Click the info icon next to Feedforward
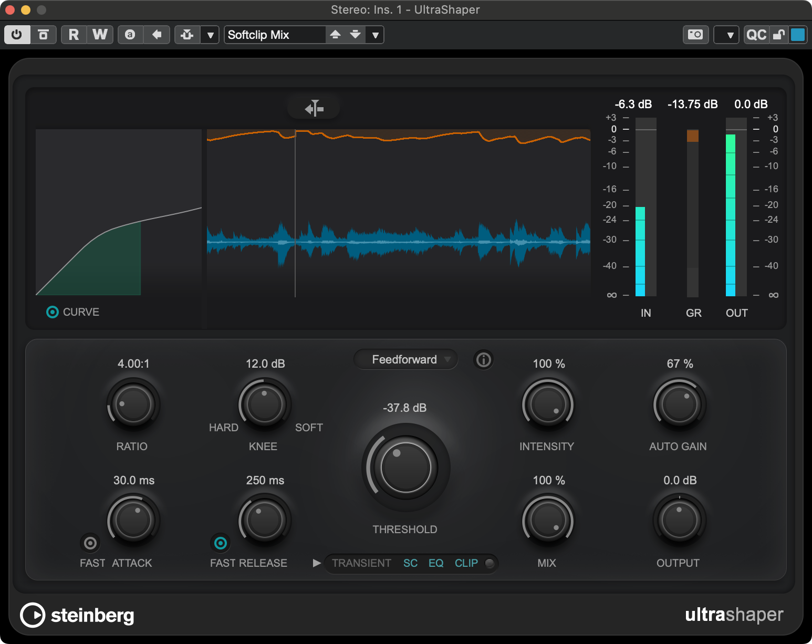The height and width of the screenshot is (644, 812). [483, 360]
